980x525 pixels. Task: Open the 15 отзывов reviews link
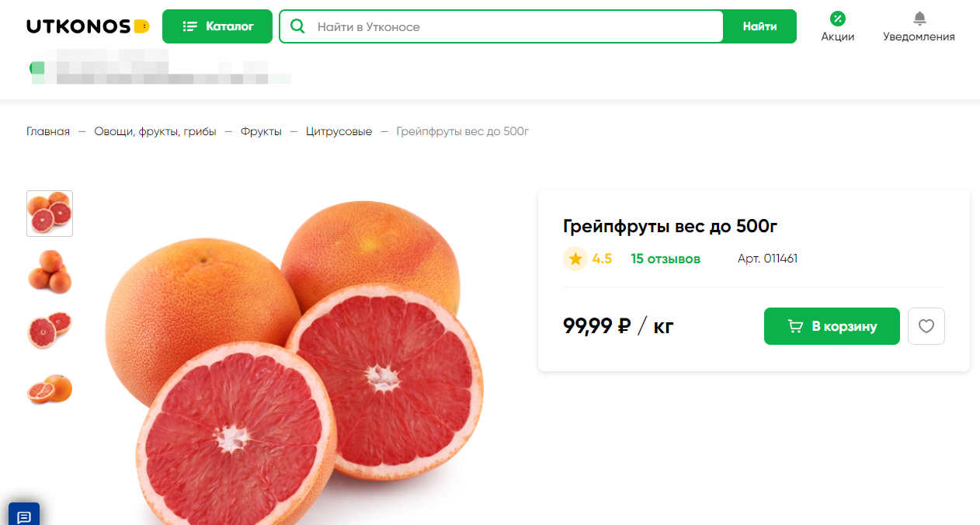pyautogui.click(x=665, y=259)
